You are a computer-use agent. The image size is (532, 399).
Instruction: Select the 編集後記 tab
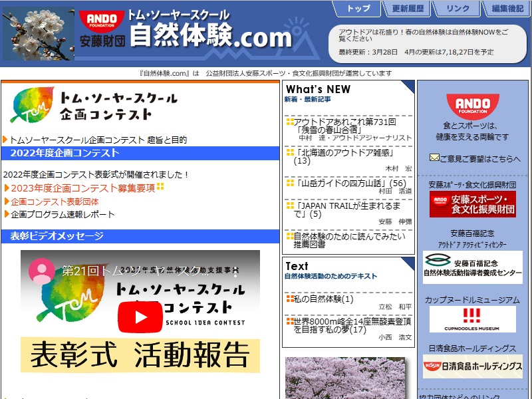coord(507,9)
